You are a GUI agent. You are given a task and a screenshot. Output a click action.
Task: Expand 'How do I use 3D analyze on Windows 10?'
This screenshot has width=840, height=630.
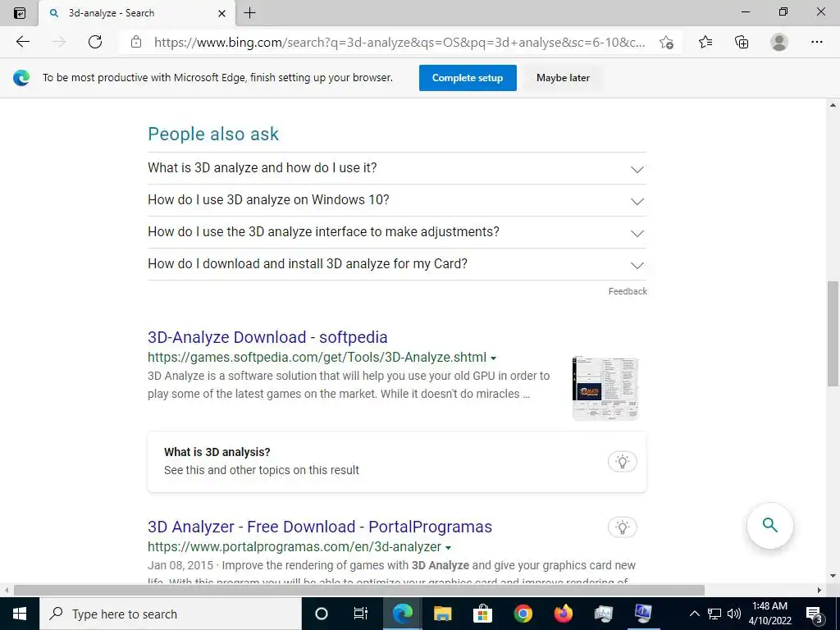tap(397, 200)
